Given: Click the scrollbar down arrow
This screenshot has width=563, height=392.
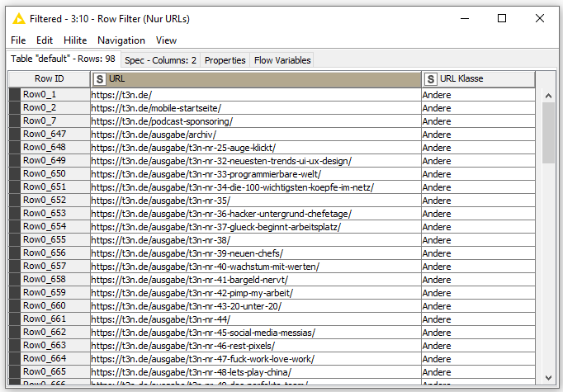Looking at the screenshot, I should pos(548,378).
